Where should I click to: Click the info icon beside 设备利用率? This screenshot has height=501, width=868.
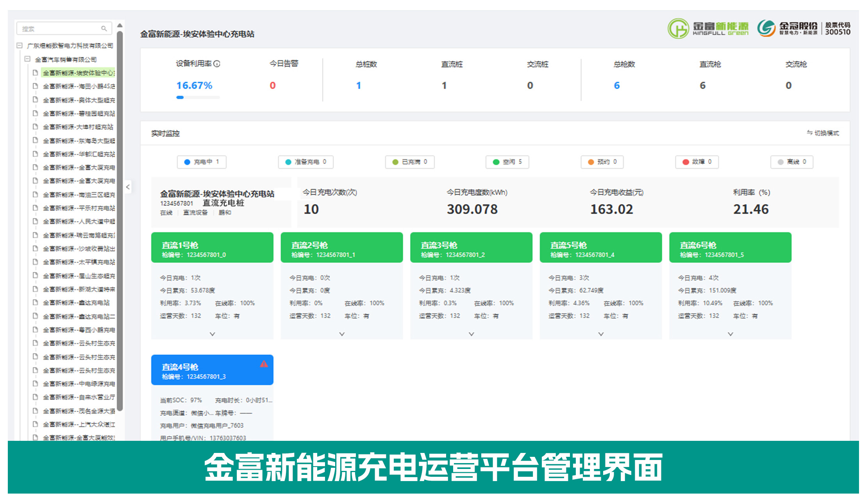(x=217, y=64)
